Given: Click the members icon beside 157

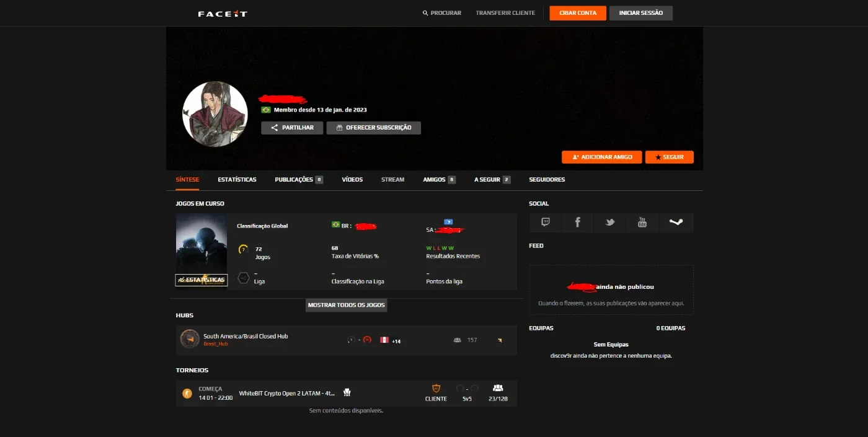Looking at the screenshot, I should click(458, 340).
